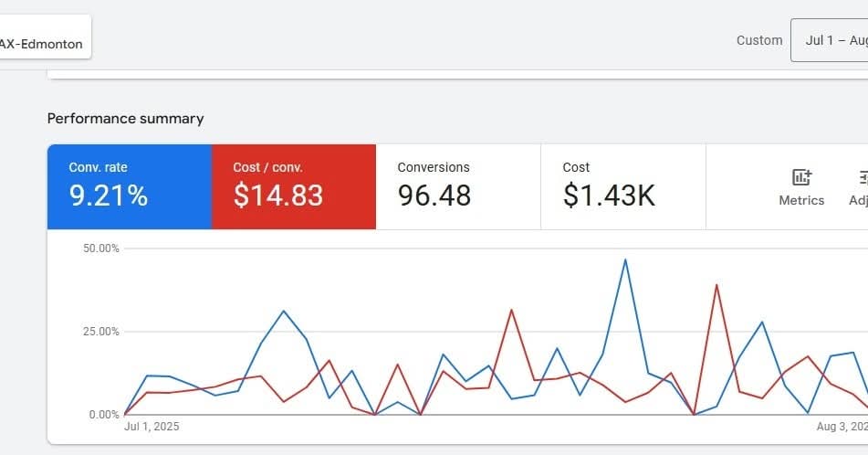Open the Adjust settings icon
This screenshot has width=868, height=455.
point(861,178)
